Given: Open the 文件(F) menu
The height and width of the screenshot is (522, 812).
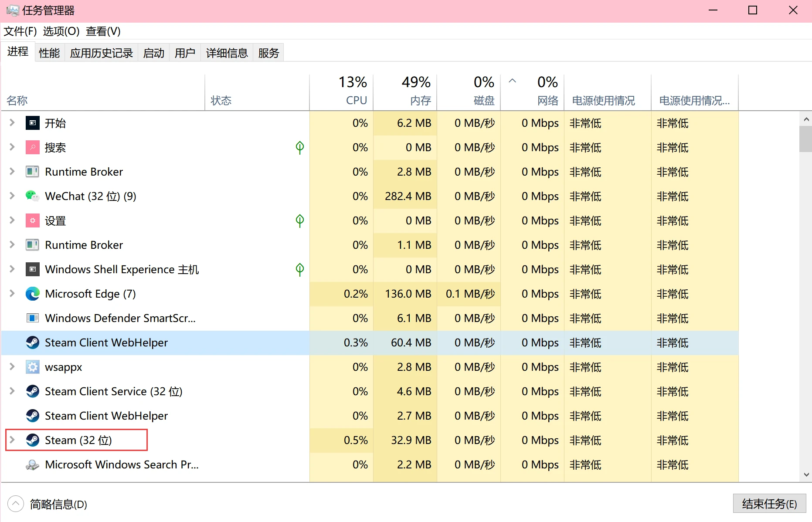Looking at the screenshot, I should pos(20,31).
